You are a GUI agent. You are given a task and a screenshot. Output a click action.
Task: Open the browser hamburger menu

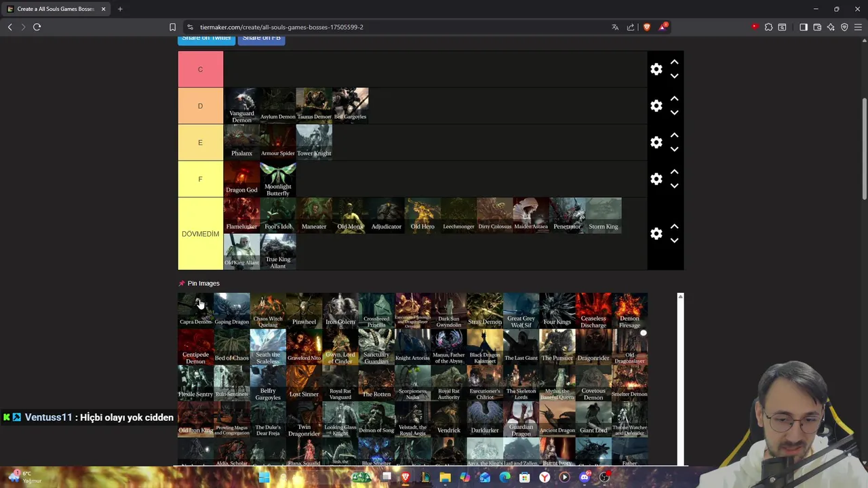pos(858,27)
